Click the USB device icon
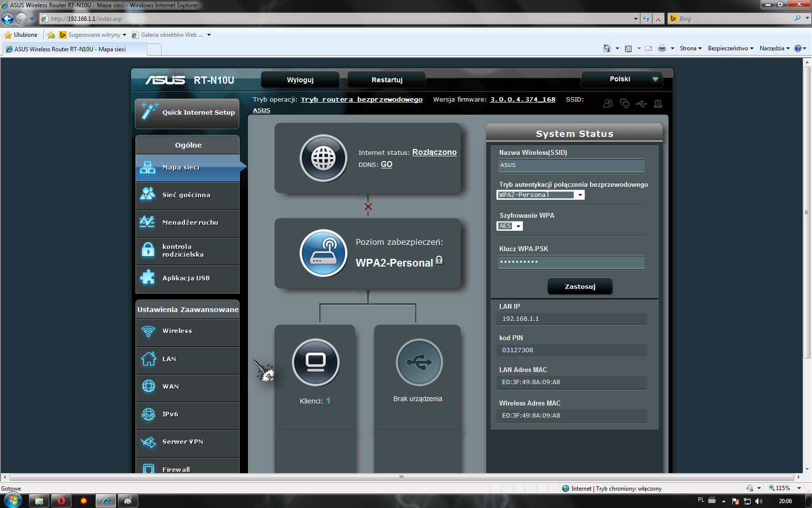 pyautogui.click(x=419, y=362)
